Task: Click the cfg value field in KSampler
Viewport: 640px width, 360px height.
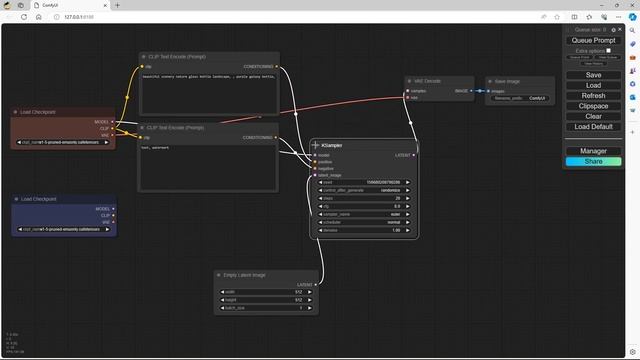Action: pos(364,206)
